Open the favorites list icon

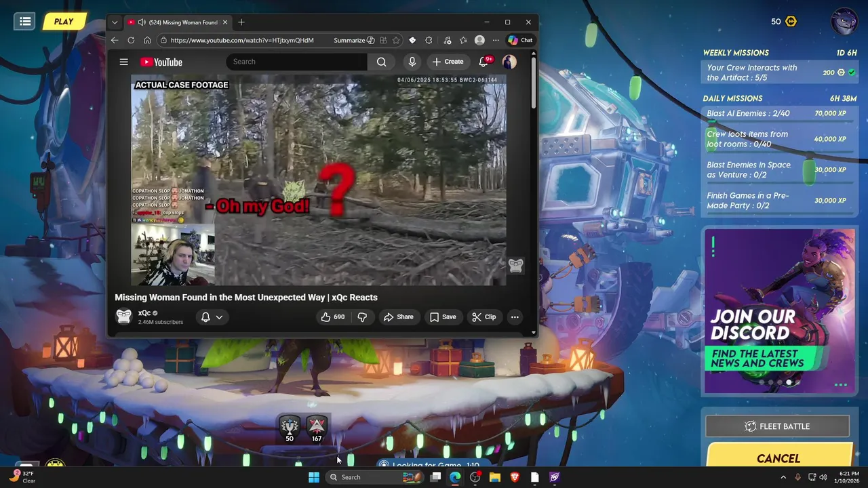point(463,40)
